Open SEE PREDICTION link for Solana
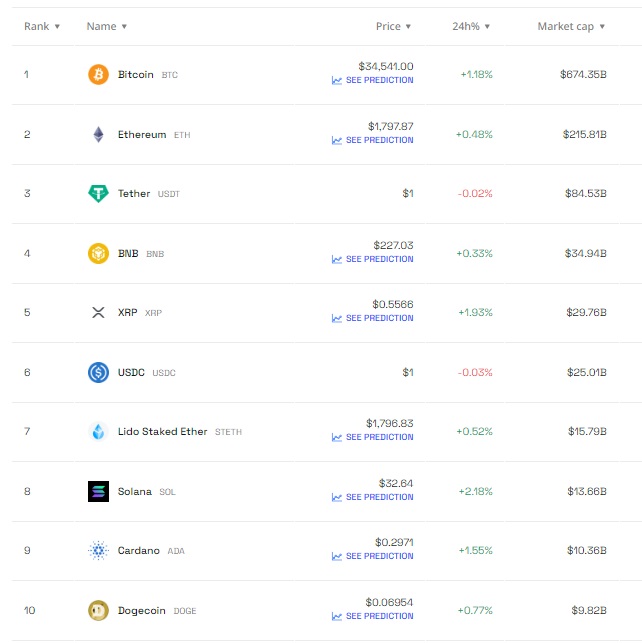Screen dimensions: 642x643 coord(379,497)
